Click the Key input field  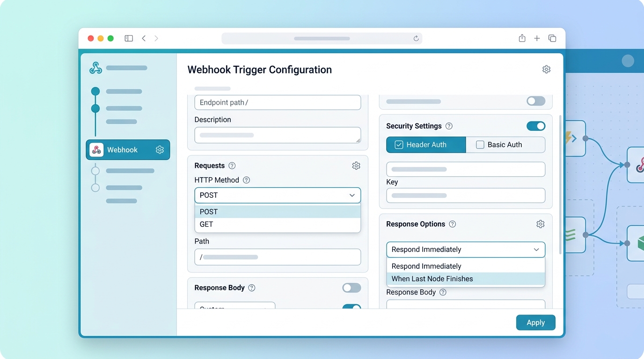[466, 195]
